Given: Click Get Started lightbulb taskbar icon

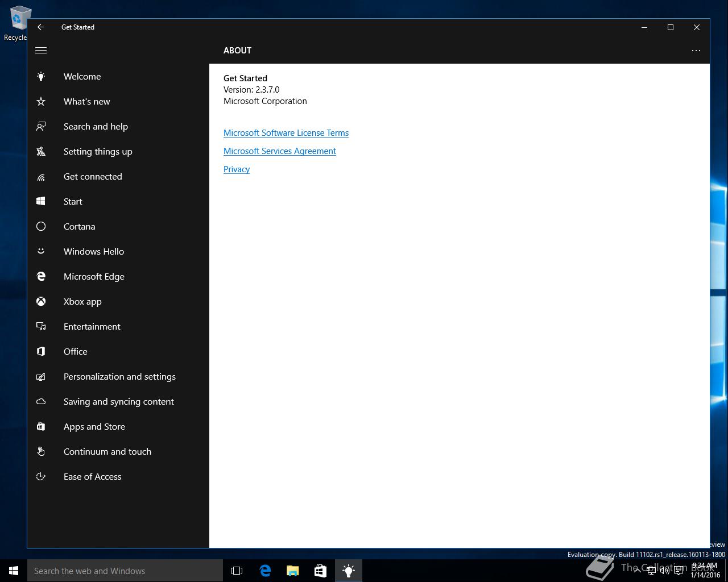Looking at the screenshot, I should 349,571.
